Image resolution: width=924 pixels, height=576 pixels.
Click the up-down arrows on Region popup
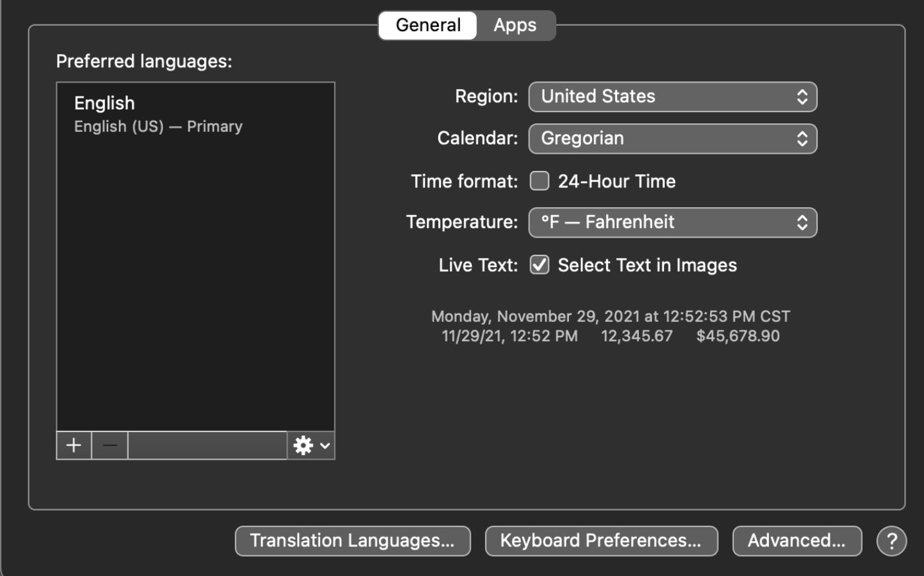(x=802, y=97)
